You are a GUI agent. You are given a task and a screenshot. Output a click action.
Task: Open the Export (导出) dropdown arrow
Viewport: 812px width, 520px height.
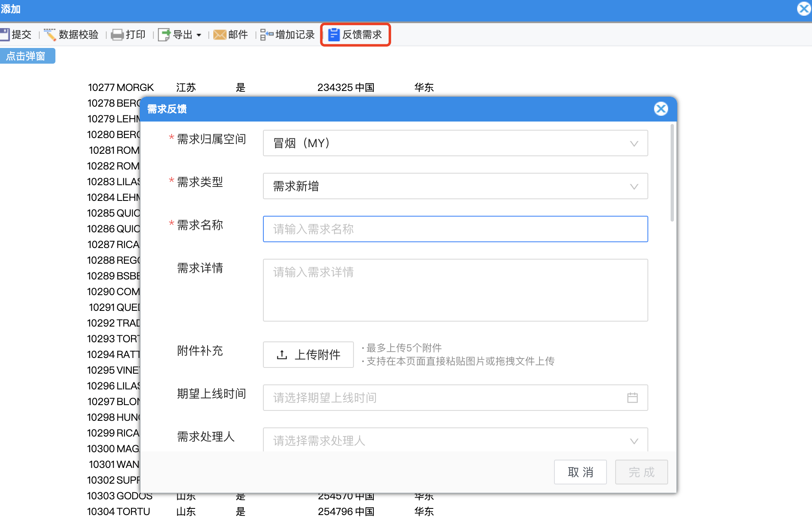pyautogui.click(x=199, y=35)
